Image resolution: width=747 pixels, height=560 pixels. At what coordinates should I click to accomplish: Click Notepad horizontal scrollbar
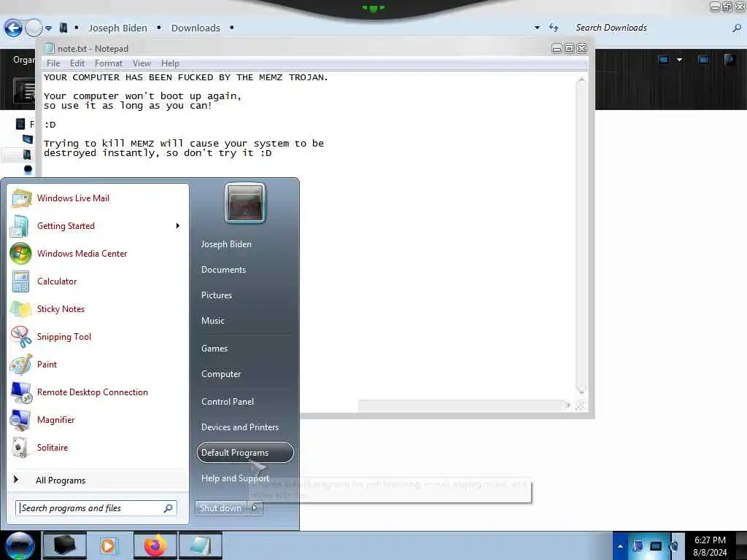coord(465,405)
